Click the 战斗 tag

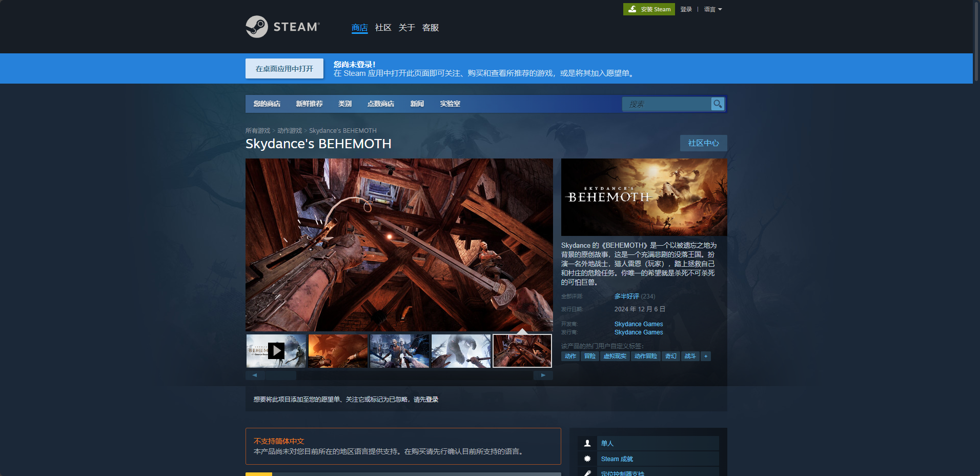(x=690, y=356)
